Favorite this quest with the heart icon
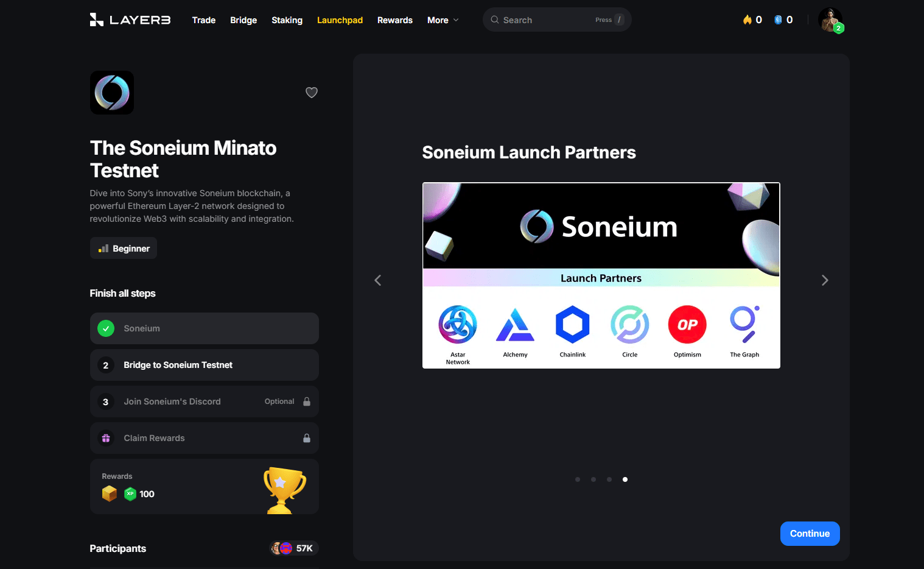924x569 pixels. point(312,93)
